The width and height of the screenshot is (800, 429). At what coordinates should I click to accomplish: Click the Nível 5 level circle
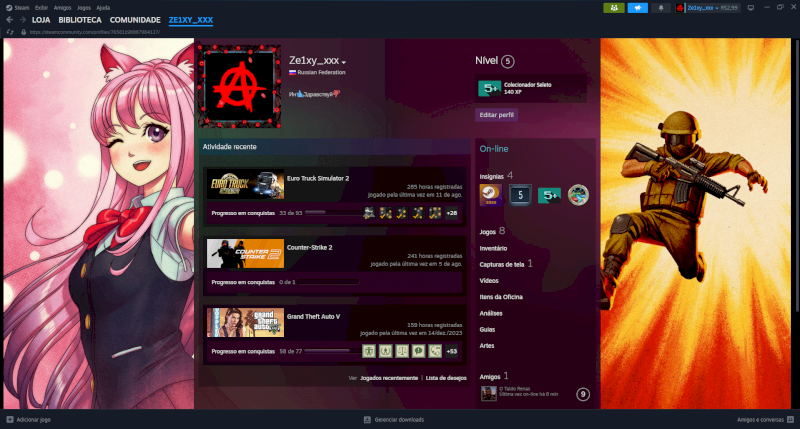tap(507, 61)
